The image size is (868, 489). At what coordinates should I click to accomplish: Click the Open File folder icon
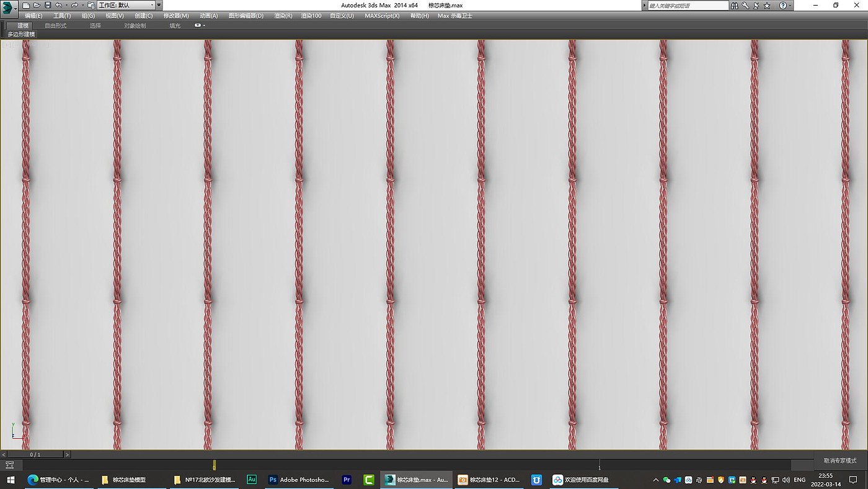37,6
